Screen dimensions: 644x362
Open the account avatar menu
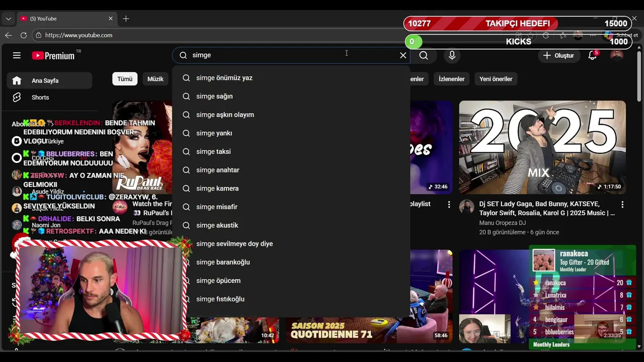coord(616,55)
